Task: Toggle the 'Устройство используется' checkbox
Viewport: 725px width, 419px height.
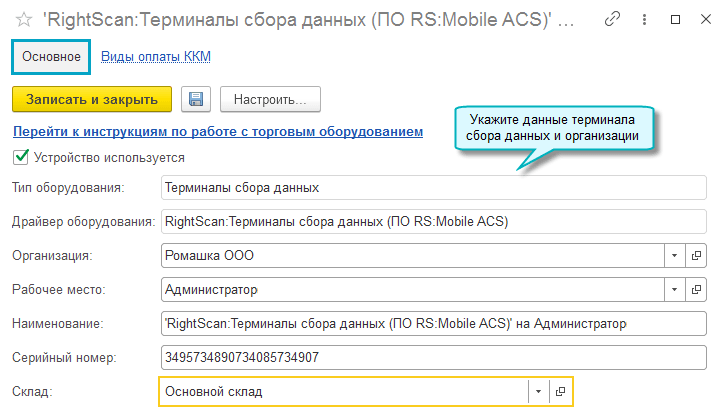Action: click(20, 157)
